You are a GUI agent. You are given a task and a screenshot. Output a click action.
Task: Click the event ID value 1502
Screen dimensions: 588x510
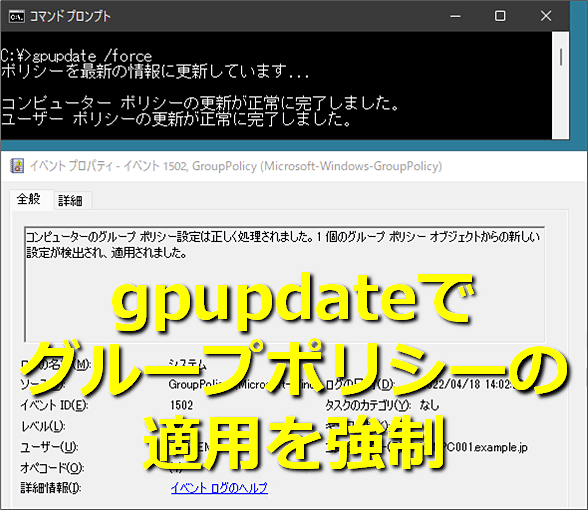(x=182, y=405)
